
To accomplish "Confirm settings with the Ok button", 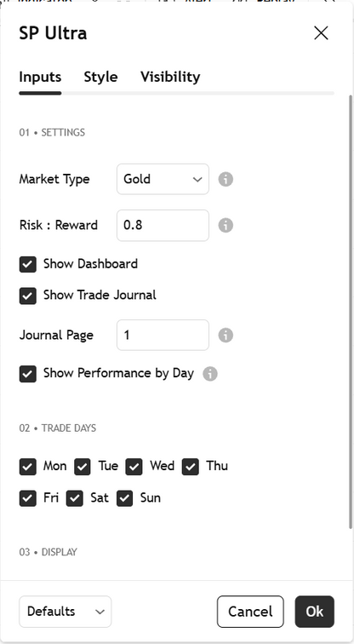I will click(315, 612).
